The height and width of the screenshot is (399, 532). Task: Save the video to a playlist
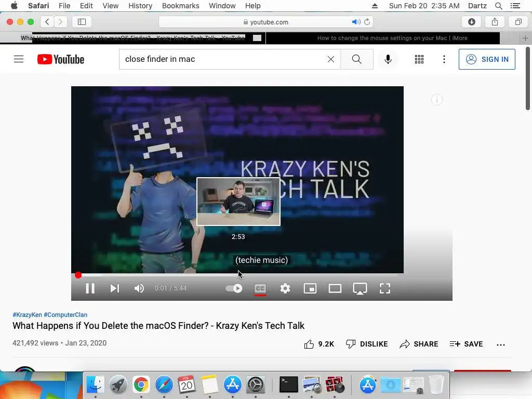(x=466, y=344)
